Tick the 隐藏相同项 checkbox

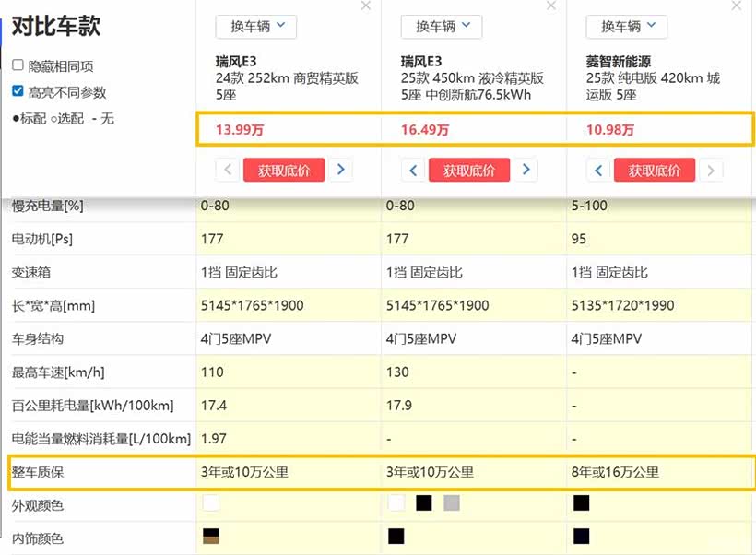click(x=18, y=65)
